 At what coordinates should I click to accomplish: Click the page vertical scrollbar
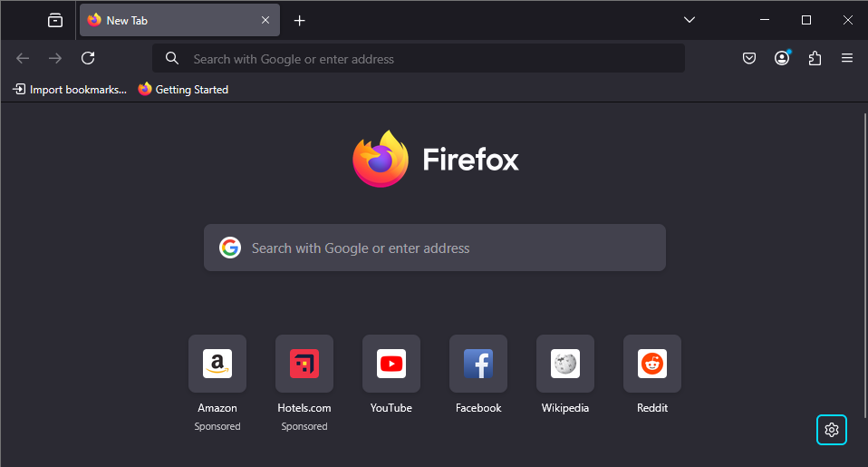click(864, 266)
